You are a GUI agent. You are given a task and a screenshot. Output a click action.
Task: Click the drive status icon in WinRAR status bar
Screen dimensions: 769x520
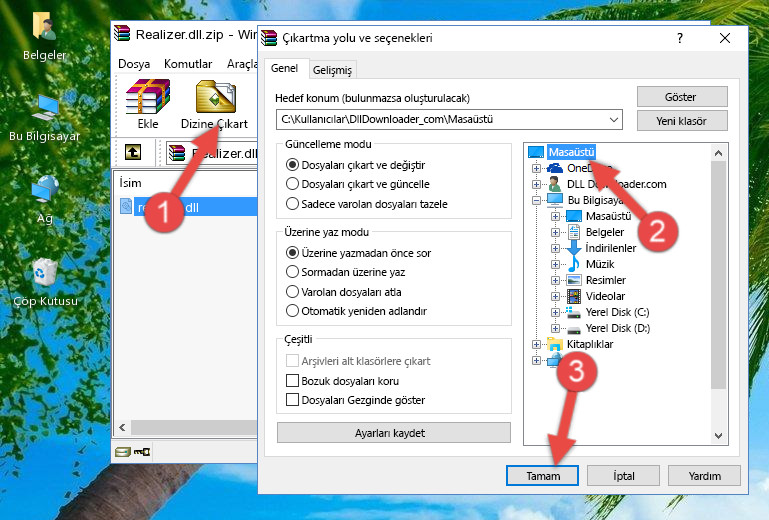click(123, 452)
